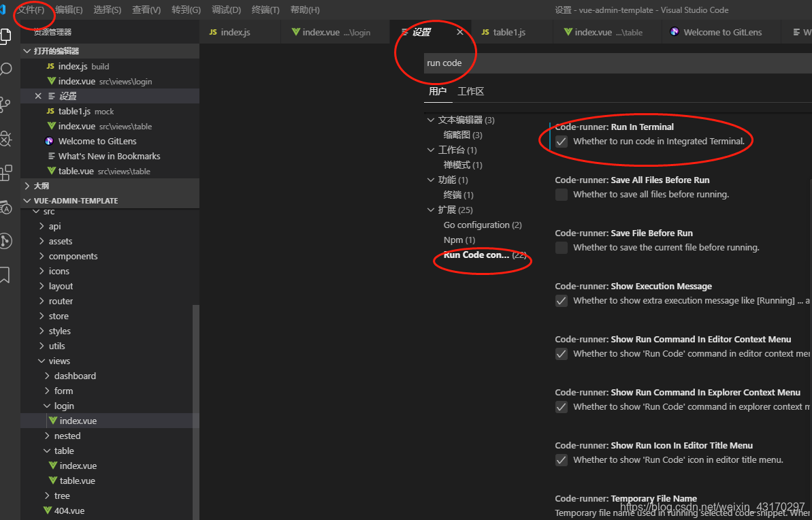
Task: Open the Debug activity bar icon
Action: tap(5, 138)
